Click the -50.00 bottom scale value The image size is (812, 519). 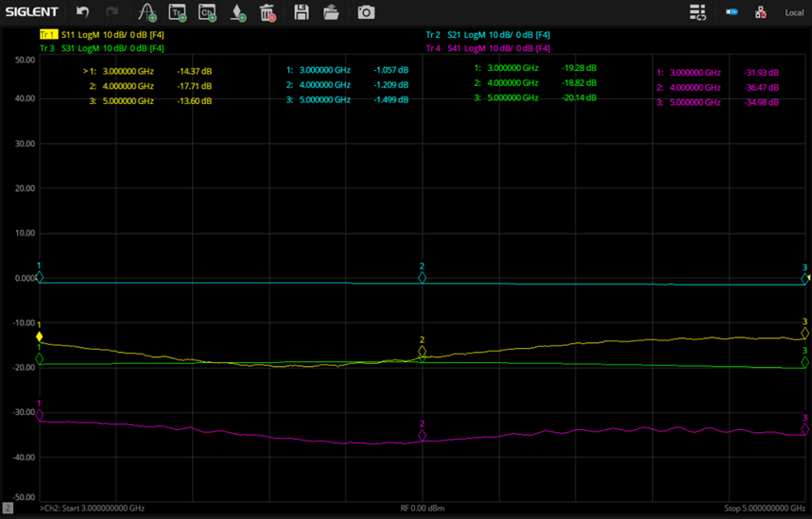24,497
